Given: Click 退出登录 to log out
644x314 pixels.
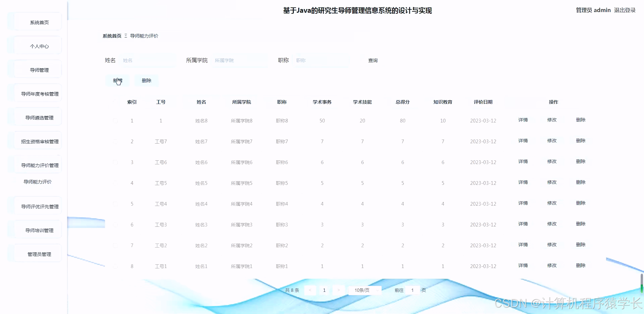Looking at the screenshot, I should pyautogui.click(x=624, y=10).
